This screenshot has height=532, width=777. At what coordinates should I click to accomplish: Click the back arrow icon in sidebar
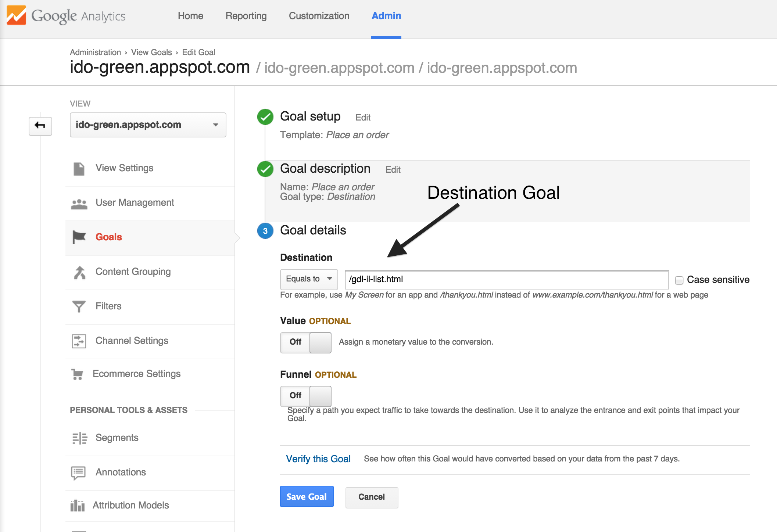(x=40, y=126)
